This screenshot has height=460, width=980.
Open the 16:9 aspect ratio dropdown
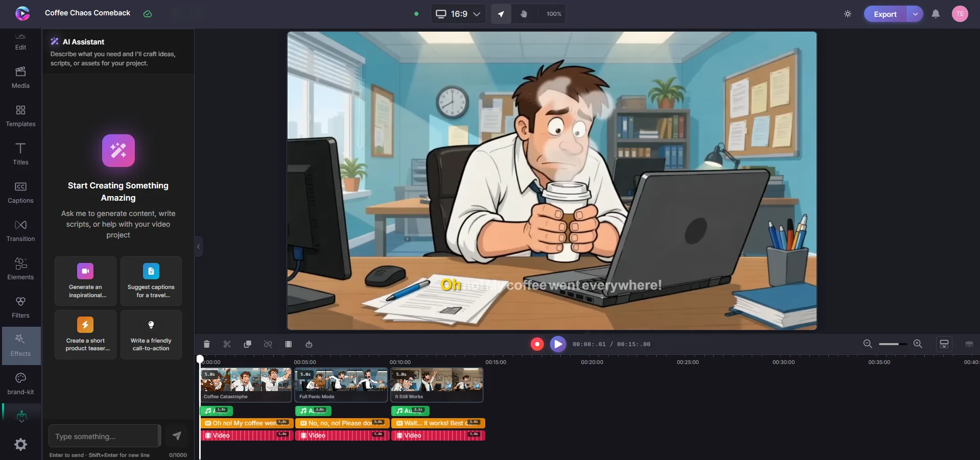[458, 14]
